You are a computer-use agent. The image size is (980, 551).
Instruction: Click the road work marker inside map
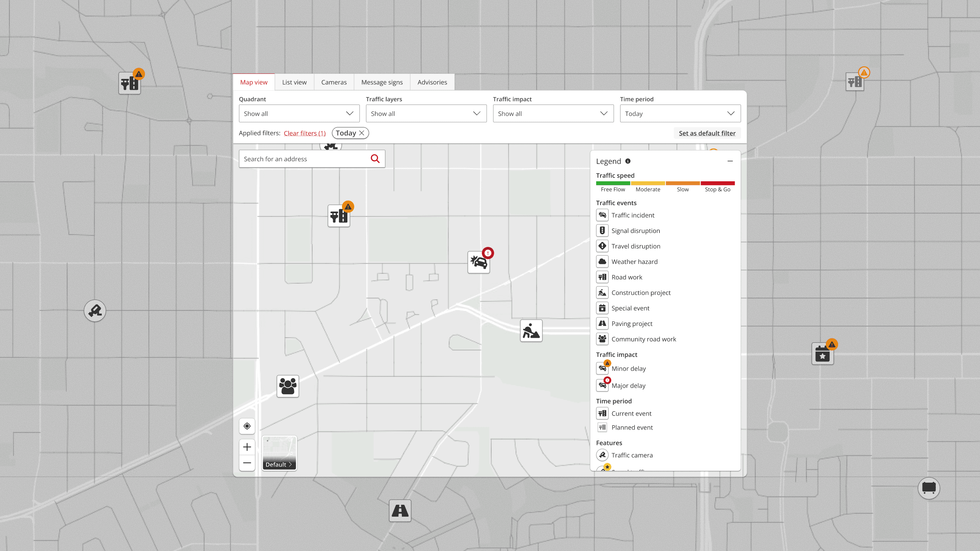click(x=339, y=216)
